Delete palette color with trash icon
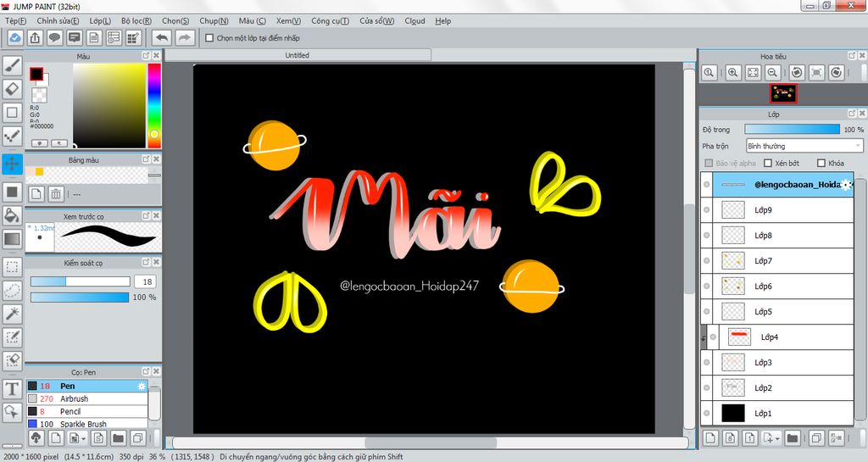 pyautogui.click(x=56, y=193)
